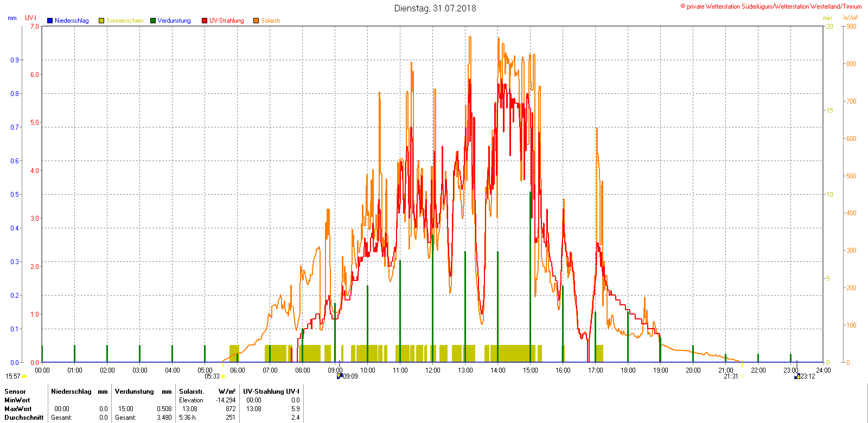The height and width of the screenshot is (423, 868).
Task: Select the Sonnenschein legend label
Action: [x=125, y=21]
